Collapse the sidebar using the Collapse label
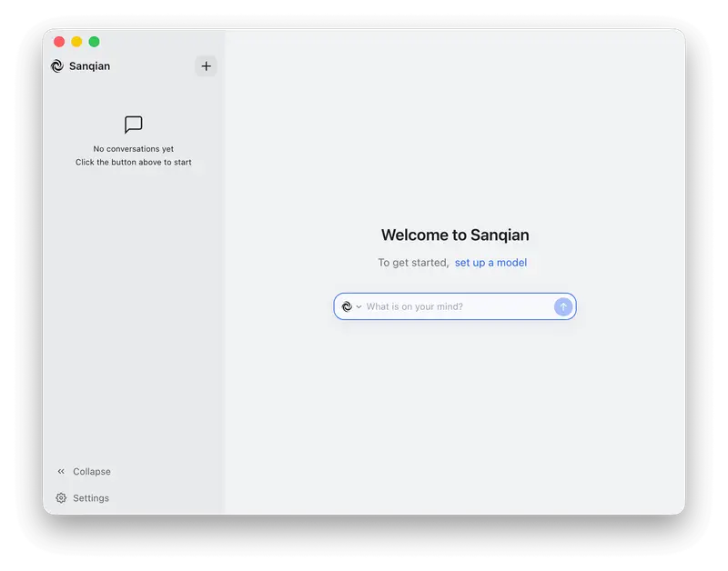The width and height of the screenshot is (728, 571). [92, 472]
